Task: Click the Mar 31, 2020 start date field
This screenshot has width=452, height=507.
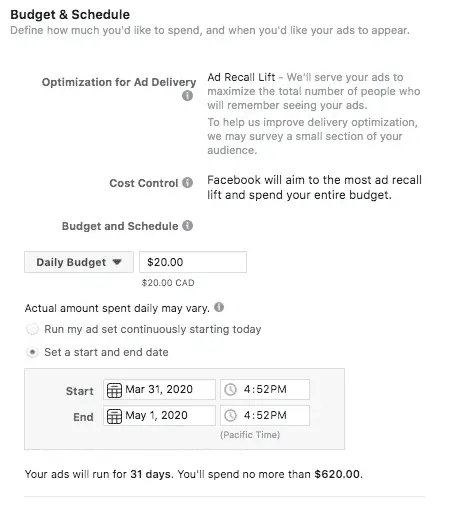Action: (159, 389)
